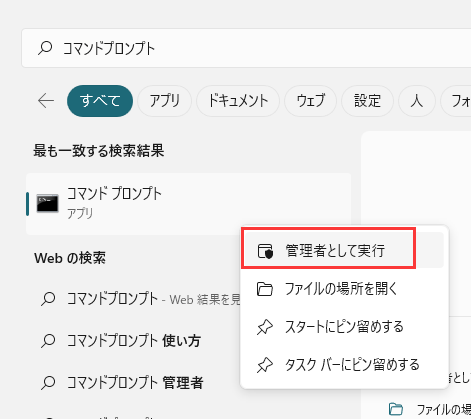
Task: Click folder icon in right details pane
Action: pyautogui.click(x=396, y=409)
